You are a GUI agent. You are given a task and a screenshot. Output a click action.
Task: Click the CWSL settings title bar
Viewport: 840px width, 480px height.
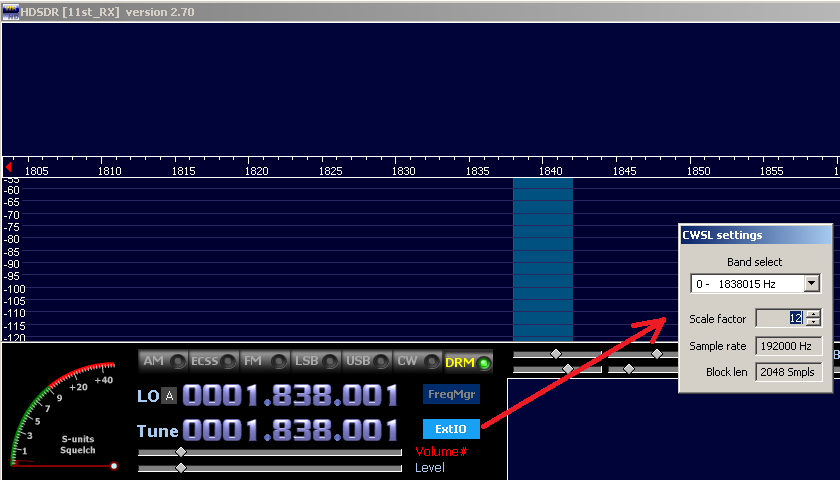[x=755, y=235]
